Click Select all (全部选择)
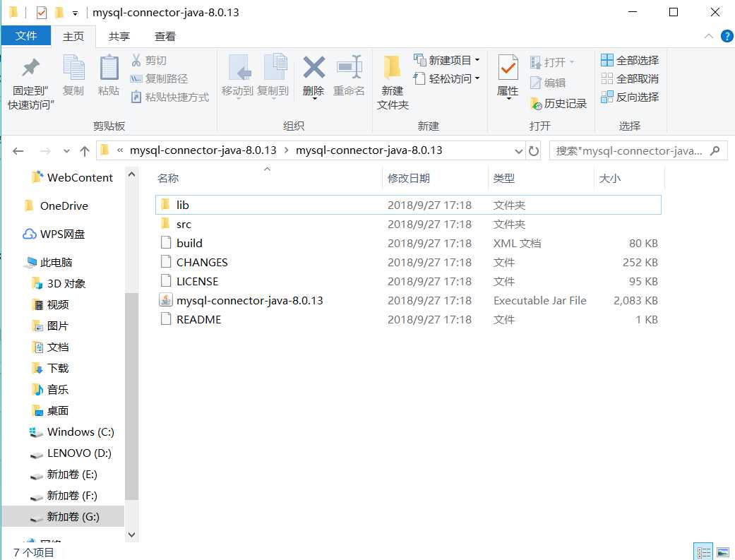This screenshot has height=560, width=735. pyautogui.click(x=630, y=60)
